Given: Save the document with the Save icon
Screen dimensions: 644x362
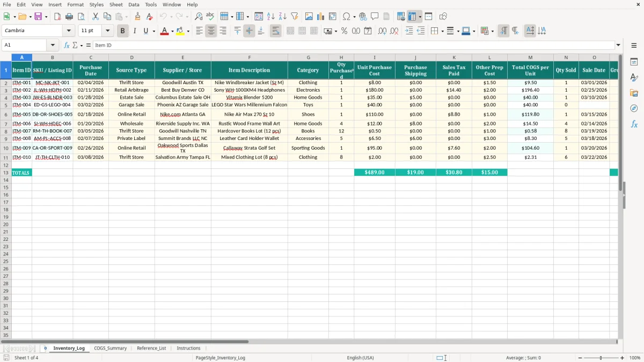Looking at the screenshot, I should (38, 17).
